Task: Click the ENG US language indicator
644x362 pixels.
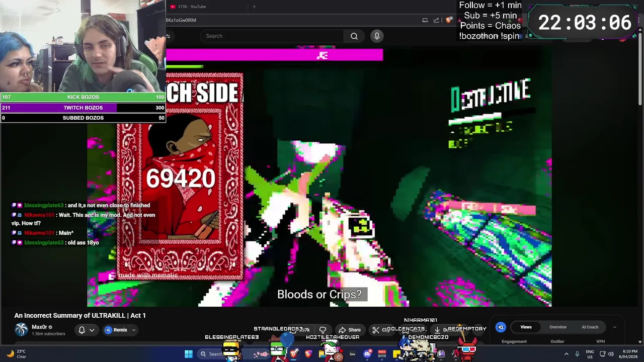Action: click(x=590, y=354)
